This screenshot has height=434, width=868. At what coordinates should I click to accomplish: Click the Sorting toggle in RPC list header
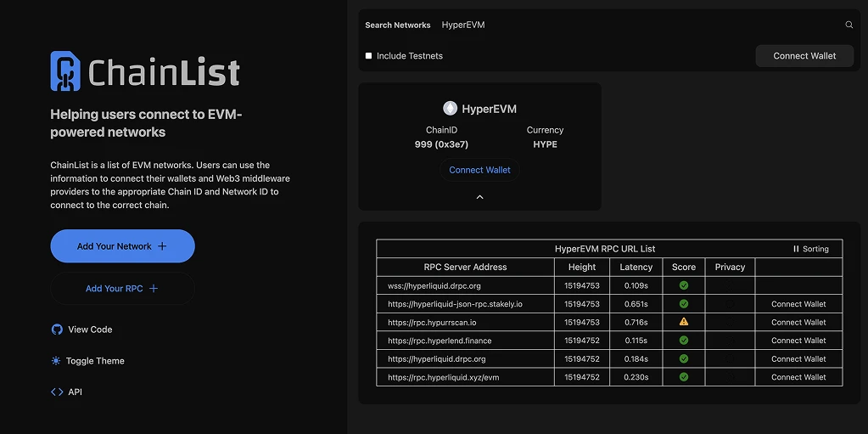click(x=811, y=249)
